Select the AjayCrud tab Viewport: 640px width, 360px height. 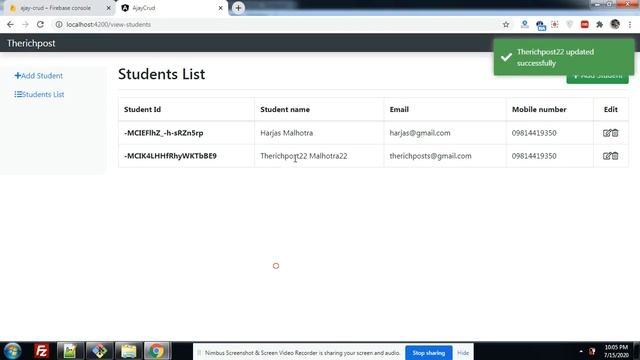171,8
